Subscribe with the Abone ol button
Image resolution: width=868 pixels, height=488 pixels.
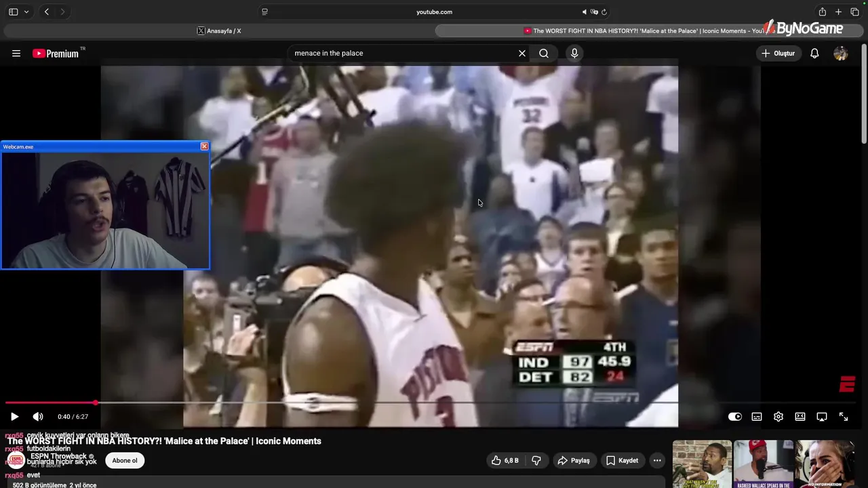(125, 460)
